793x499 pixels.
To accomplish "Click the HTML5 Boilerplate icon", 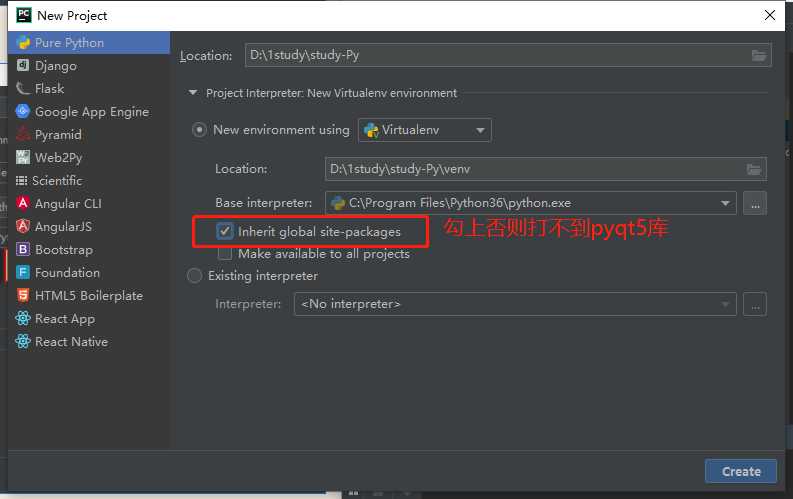I will click(x=23, y=295).
